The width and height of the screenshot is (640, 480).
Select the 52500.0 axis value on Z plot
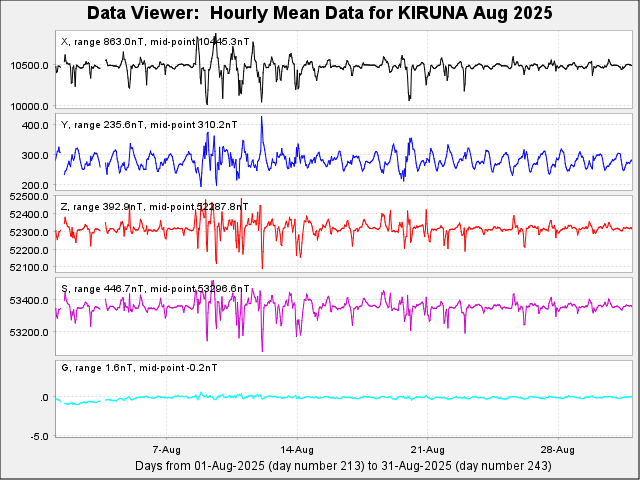[27, 198]
